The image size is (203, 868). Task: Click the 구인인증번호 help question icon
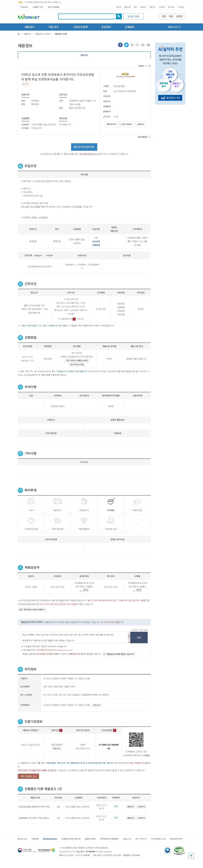[115, 730]
